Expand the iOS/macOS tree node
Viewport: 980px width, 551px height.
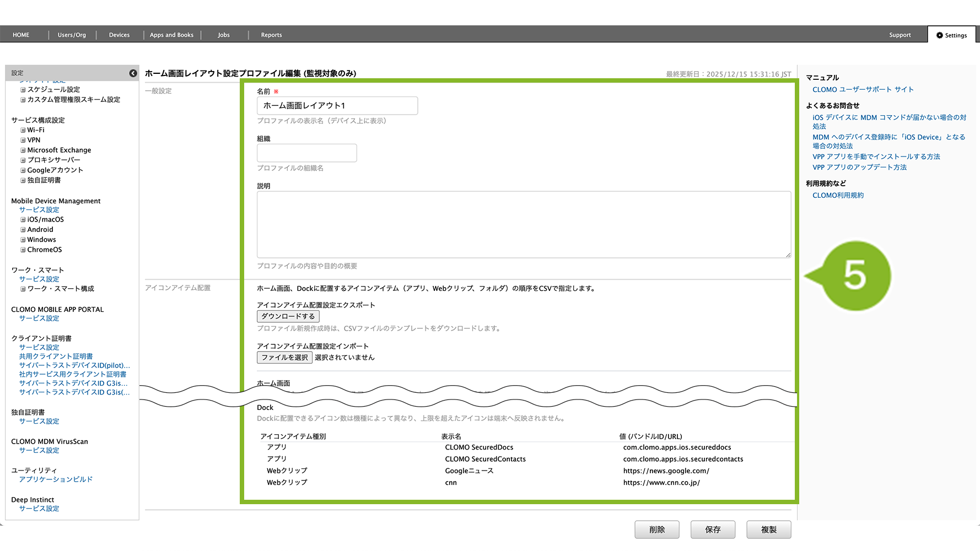(23, 220)
